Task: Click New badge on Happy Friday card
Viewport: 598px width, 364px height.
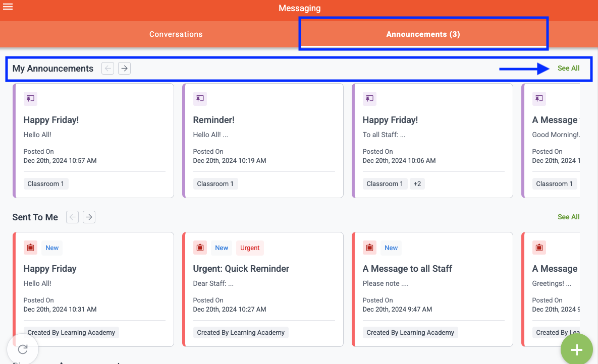Action: click(52, 248)
